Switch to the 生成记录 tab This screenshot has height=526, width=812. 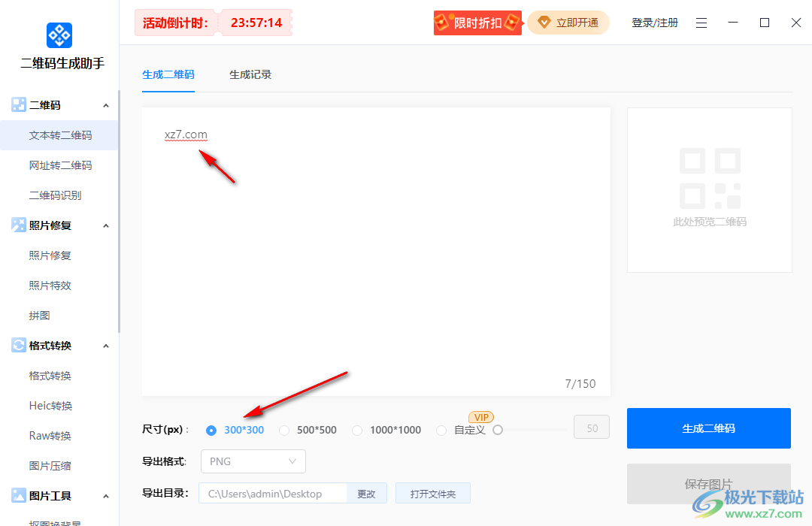coord(250,74)
